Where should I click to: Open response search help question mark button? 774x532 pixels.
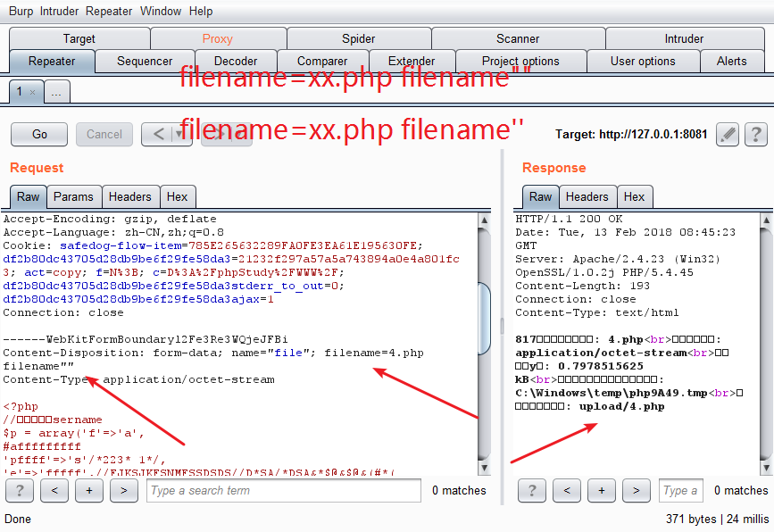click(x=532, y=491)
